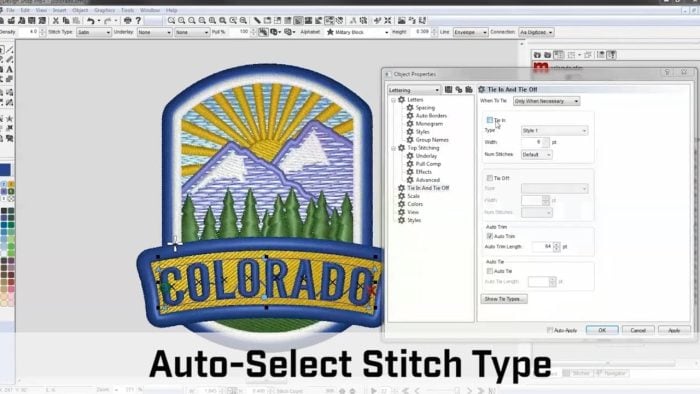
Task: Click the question mark Help icon in toolbar
Action: coord(138,21)
